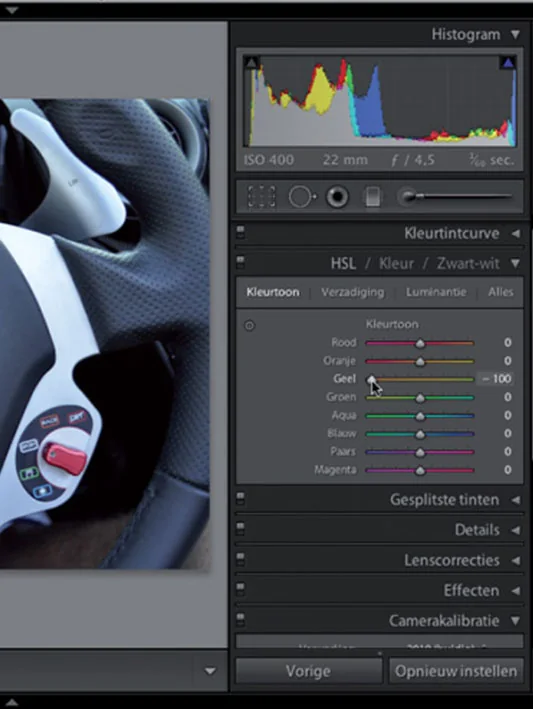Select the Red Eye Correction tool

(337, 197)
